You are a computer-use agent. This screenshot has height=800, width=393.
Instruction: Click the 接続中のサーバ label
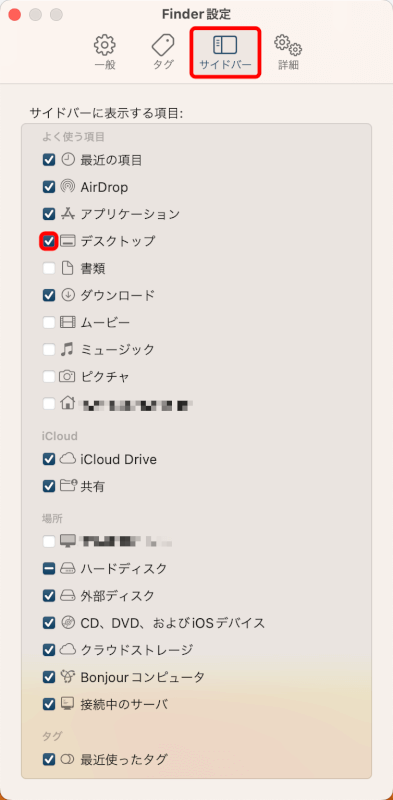coord(124,705)
